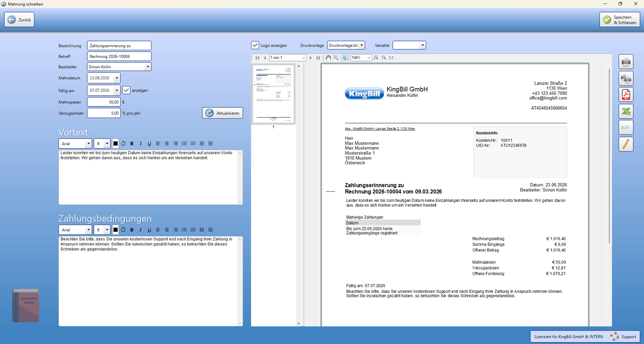Open the Druckvorlage dropdown
Screen dimensions: 644x344
pos(362,45)
